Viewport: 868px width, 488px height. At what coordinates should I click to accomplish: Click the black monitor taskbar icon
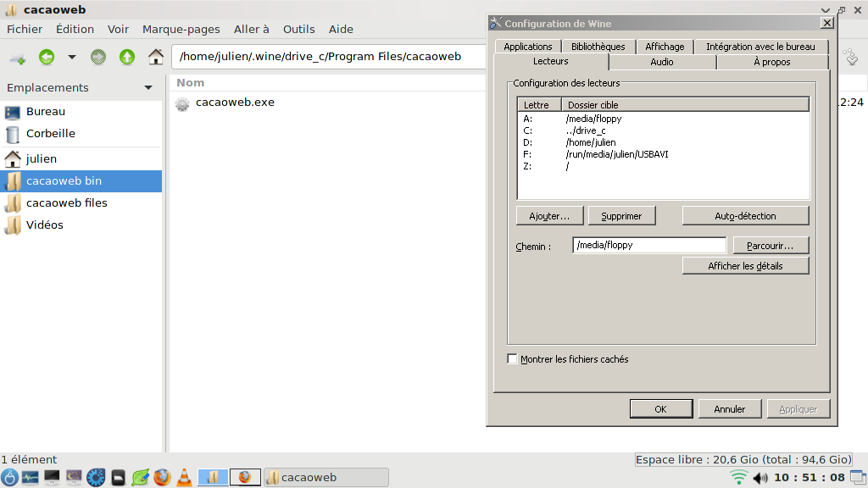tap(52, 477)
